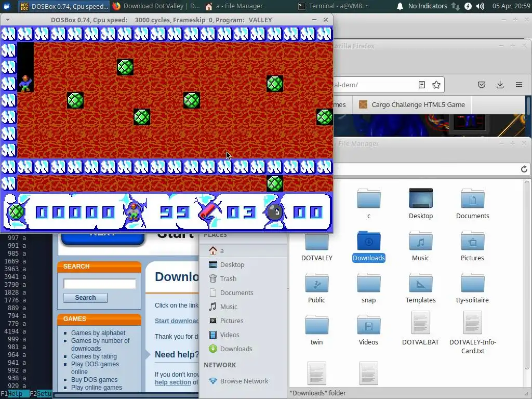Switch to a - File Manager taskbar item
Screen dimensions: 532x399
234,6
